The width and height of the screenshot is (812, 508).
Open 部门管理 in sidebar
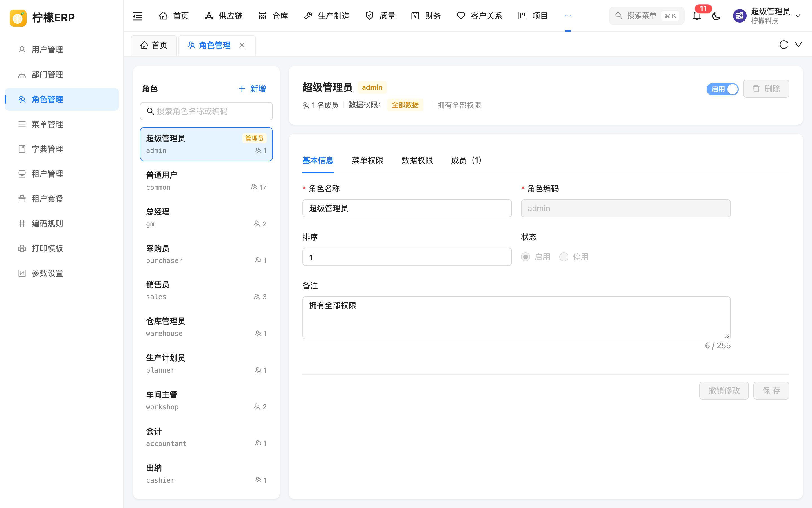(62, 75)
